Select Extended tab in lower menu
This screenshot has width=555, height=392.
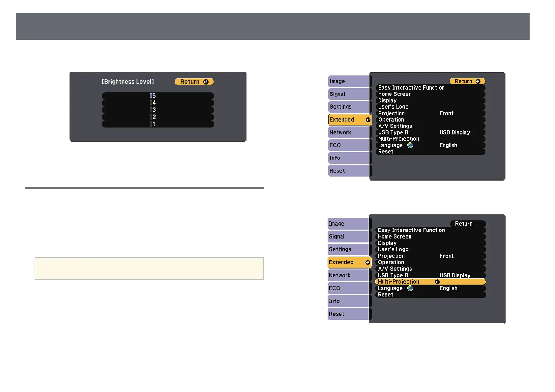[x=349, y=262]
